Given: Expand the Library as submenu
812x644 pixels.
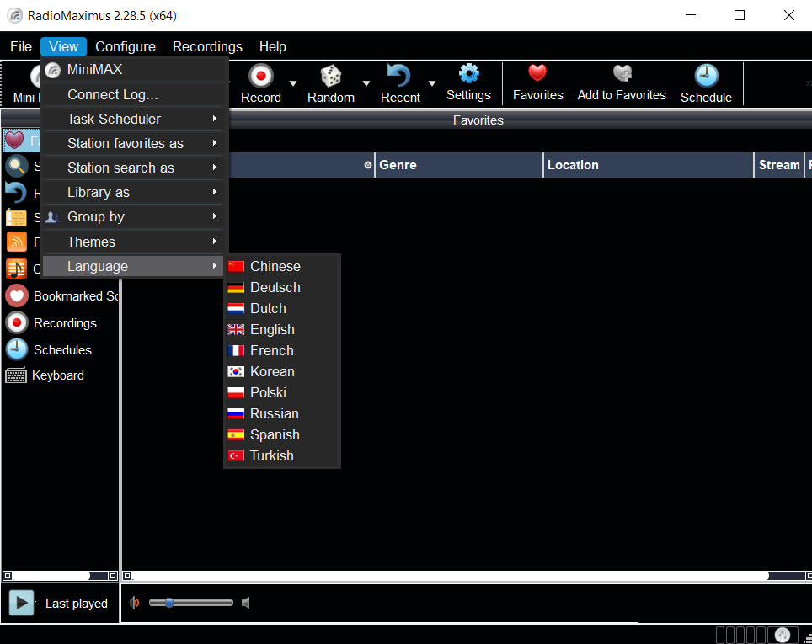Looking at the screenshot, I should pos(135,192).
